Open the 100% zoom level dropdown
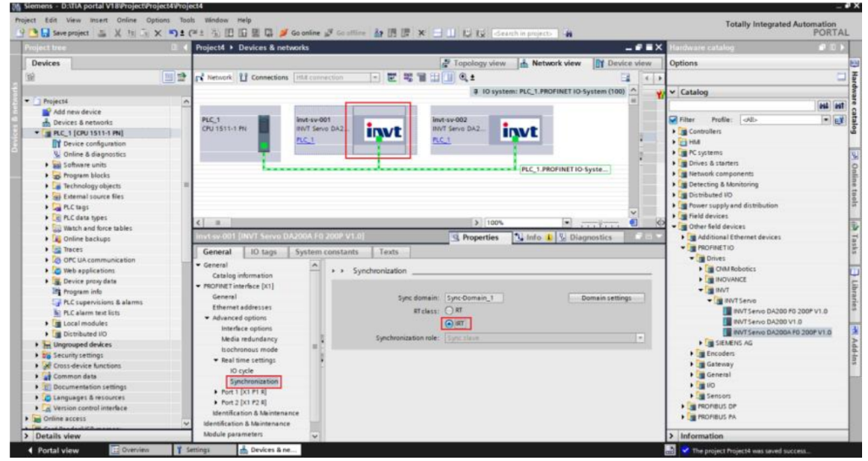This screenshot has width=868, height=461. pos(567,223)
